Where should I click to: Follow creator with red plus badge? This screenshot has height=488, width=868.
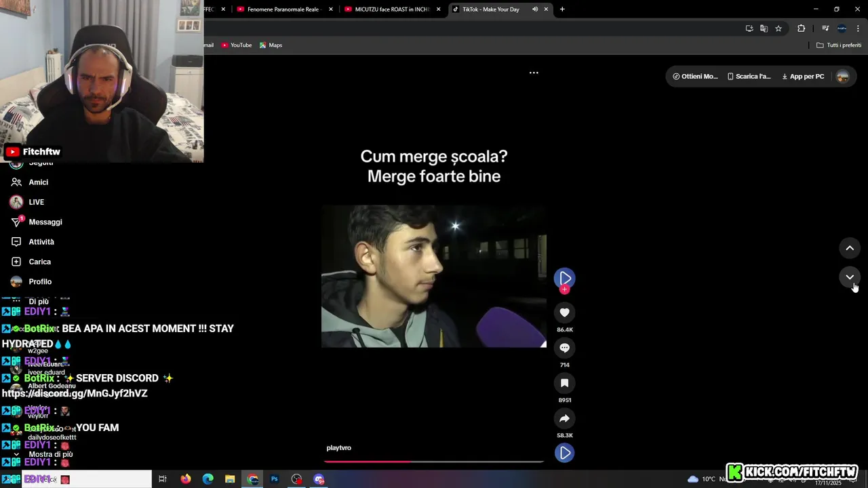[564, 289]
